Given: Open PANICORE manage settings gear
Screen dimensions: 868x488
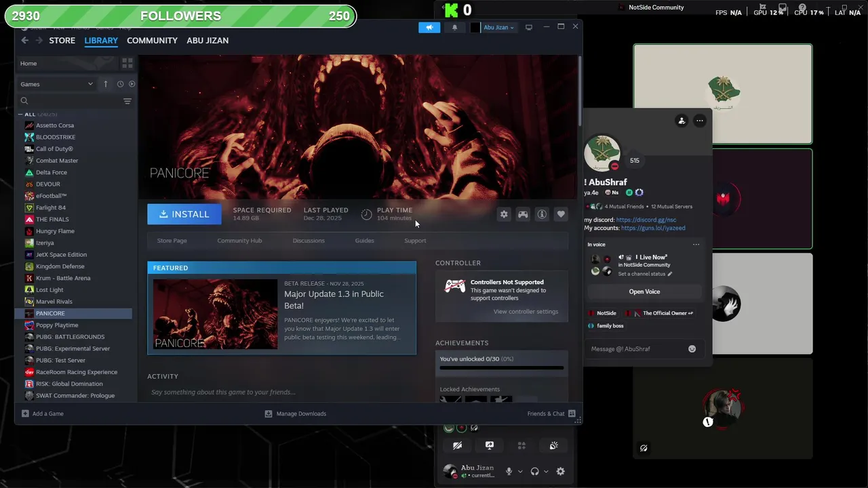Looking at the screenshot, I should pyautogui.click(x=504, y=214).
